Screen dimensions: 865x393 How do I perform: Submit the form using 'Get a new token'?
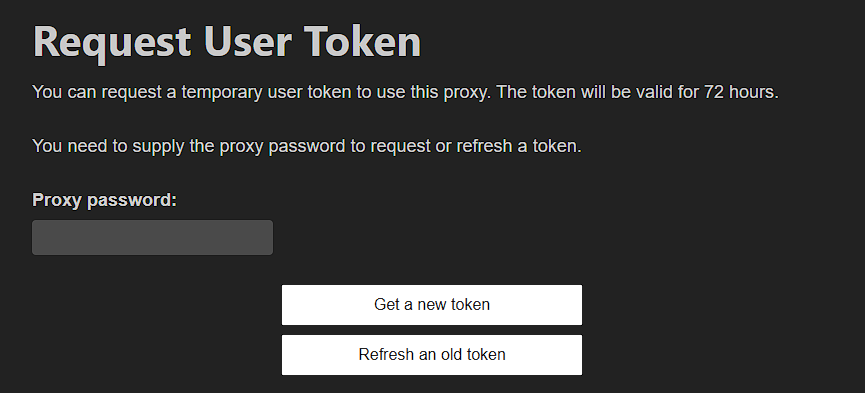click(x=432, y=305)
